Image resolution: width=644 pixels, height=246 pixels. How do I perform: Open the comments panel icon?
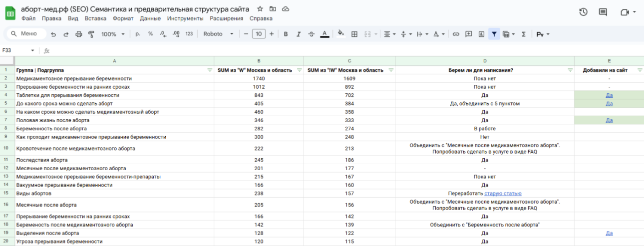point(603,12)
